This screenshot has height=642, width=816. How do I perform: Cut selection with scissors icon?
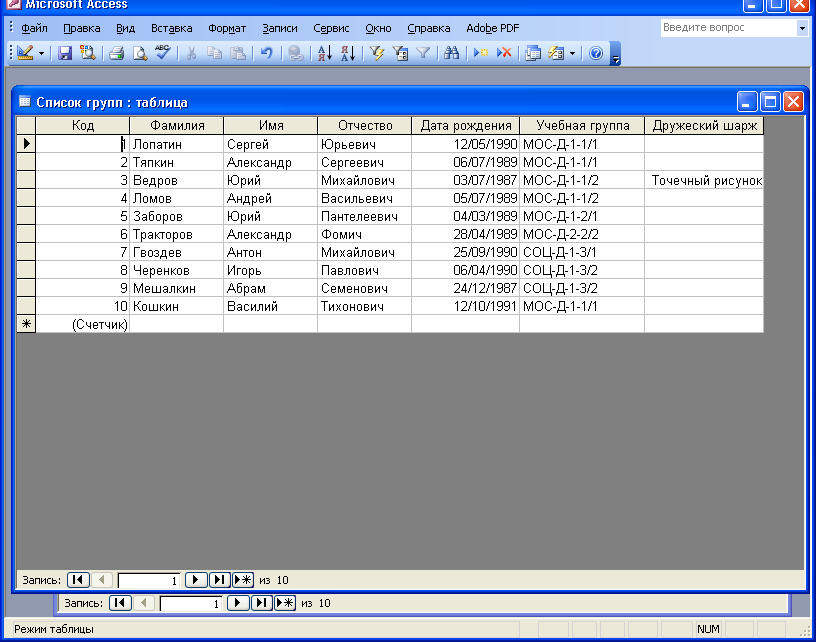point(192,53)
